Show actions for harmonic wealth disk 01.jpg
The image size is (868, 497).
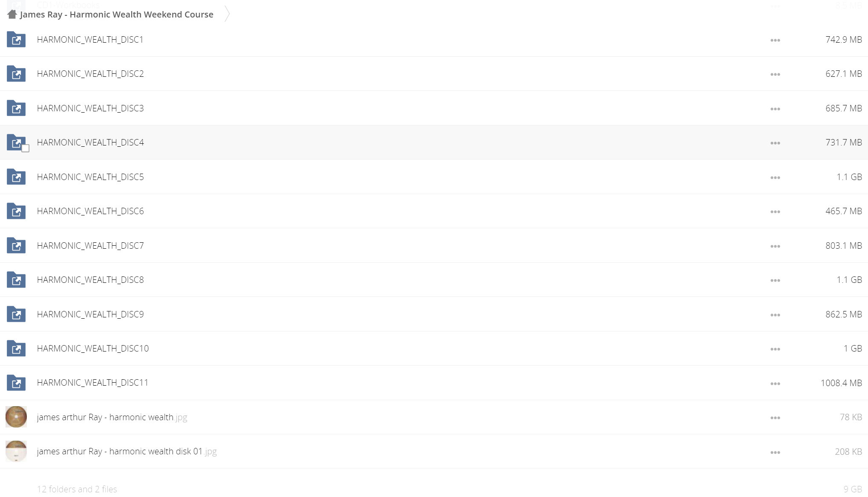pyautogui.click(x=775, y=452)
